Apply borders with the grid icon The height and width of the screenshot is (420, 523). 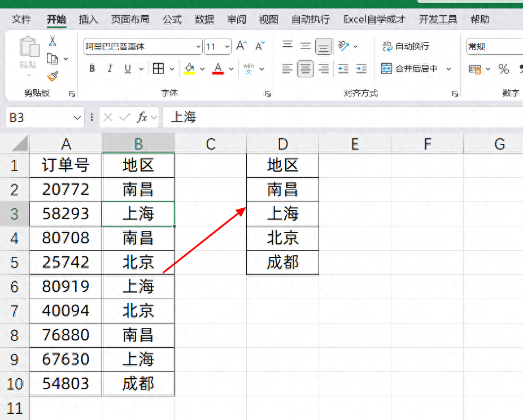coord(158,69)
